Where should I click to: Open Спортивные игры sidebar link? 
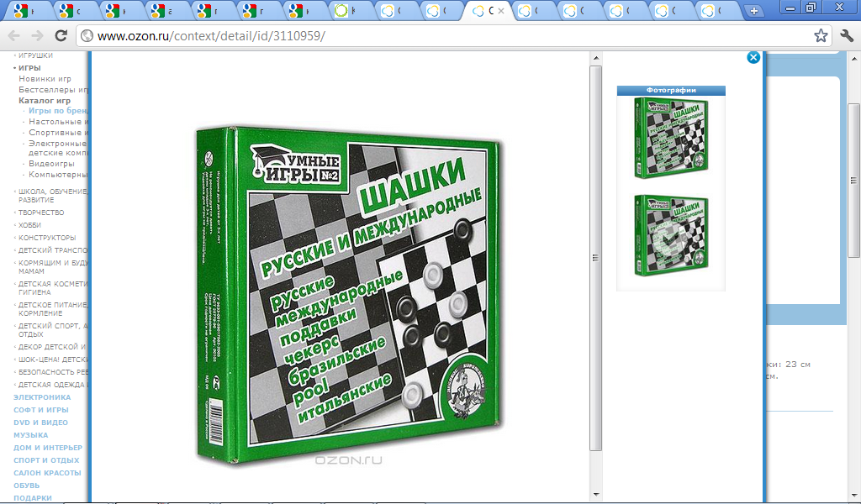(58, 133)
